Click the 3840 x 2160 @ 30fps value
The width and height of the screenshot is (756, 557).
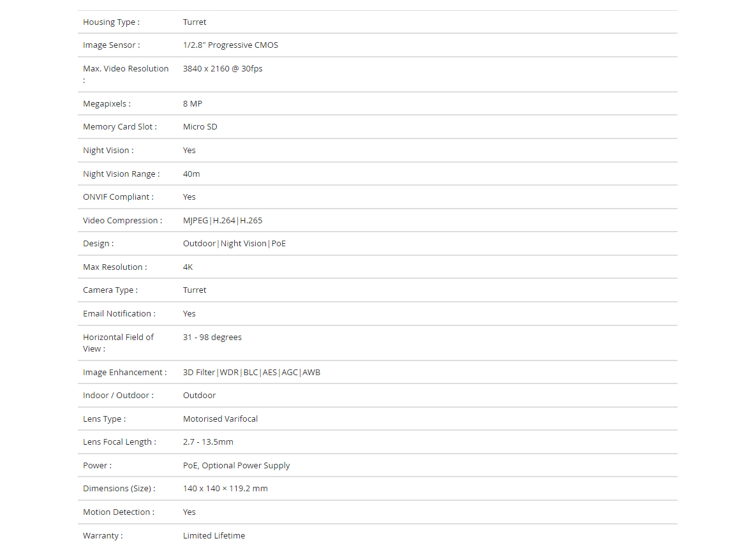[x=223, y=68]
